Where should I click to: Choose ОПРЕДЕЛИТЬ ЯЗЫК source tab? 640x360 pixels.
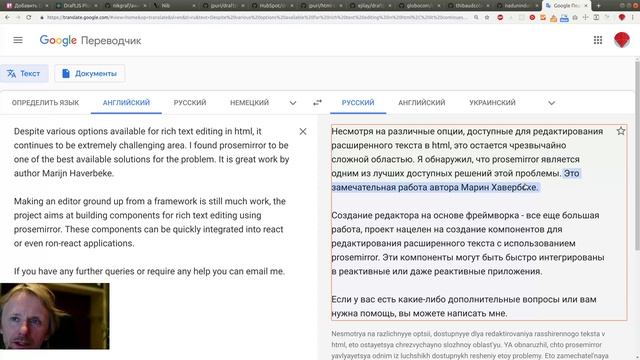(45, 102)
